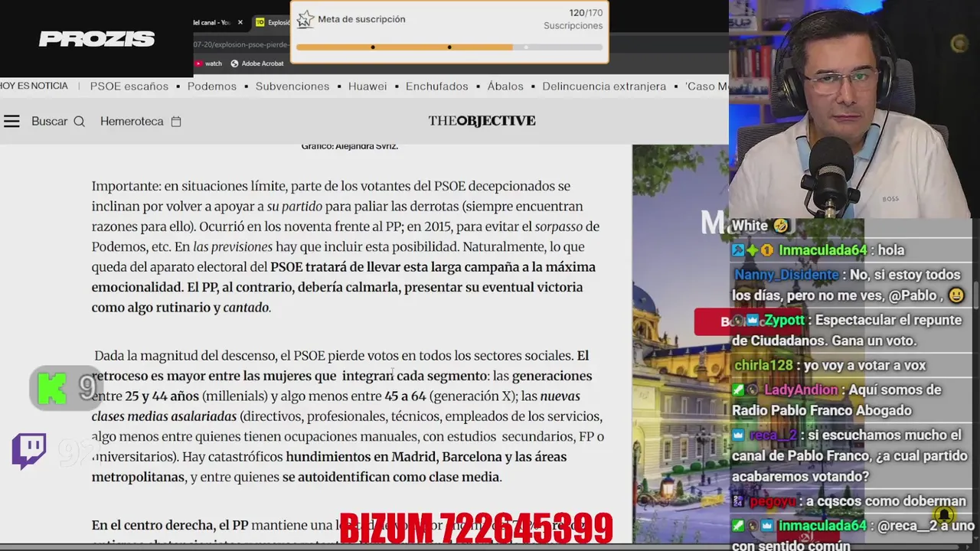Click the crown badge next to reca__2

pyautogui.click(x=738, y=435)
